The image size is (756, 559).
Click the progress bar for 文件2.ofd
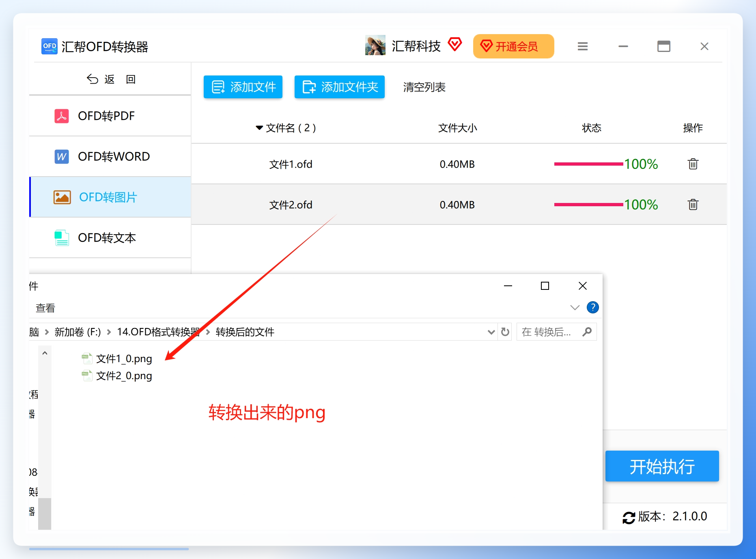pyautogui.click(x=589, y=205)
